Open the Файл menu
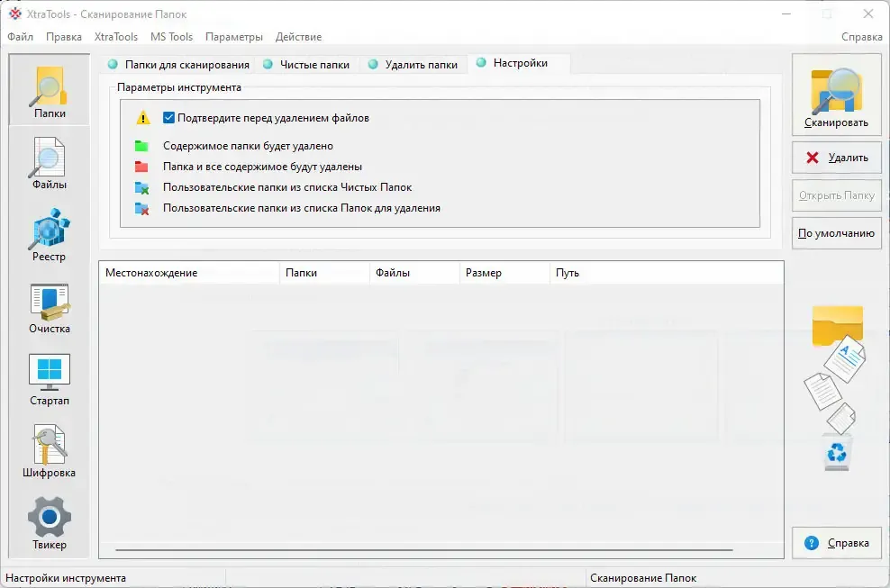The image size is (890, 588). click(x=21, y=37)
